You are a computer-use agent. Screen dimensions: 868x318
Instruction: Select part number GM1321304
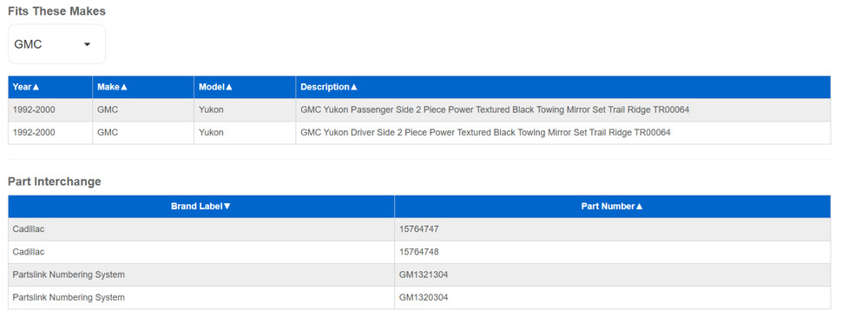click(424, 275)
